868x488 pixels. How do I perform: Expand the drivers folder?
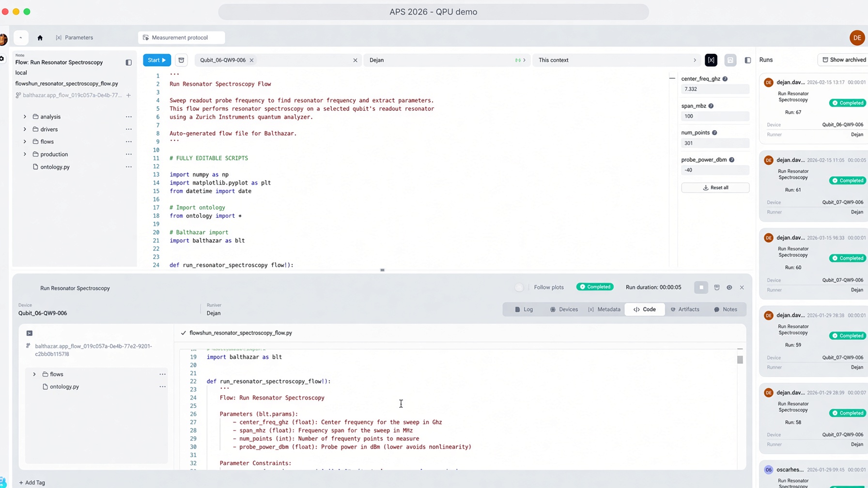(x=25, y=129)
